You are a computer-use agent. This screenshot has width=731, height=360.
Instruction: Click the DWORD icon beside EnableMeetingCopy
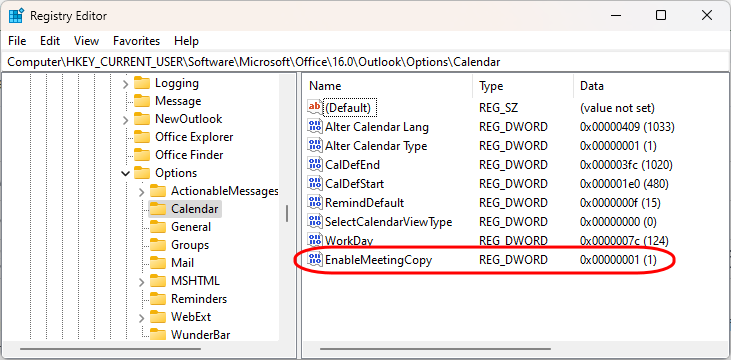[x=315, y=260]
